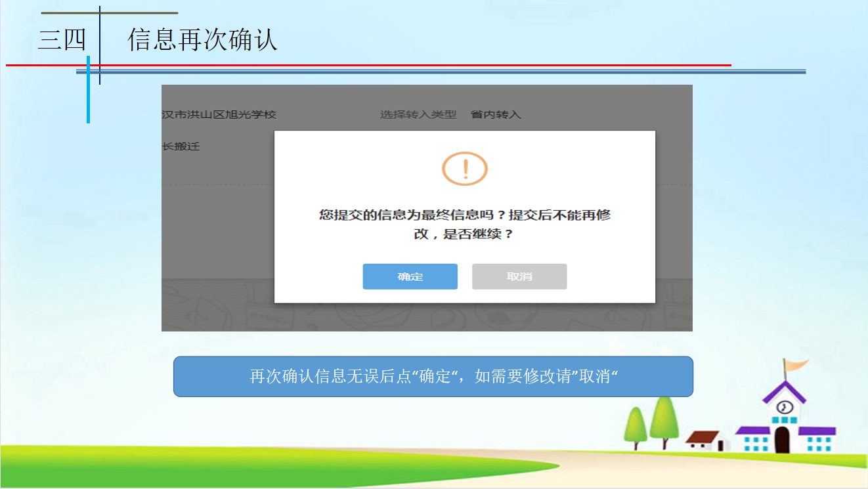Select the slide title 信息再次确认
Image resolution: width=868 pixels, height=489 pixels.
202,40
